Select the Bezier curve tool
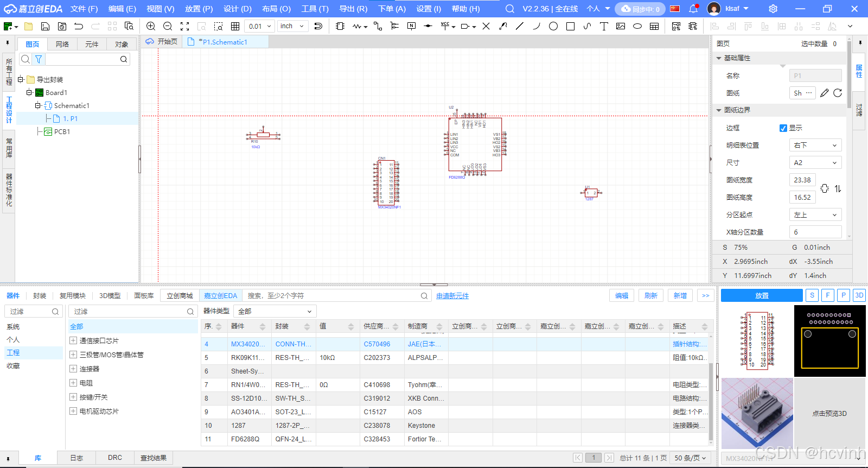The width and height of the screenshot is (868, 468). click(x=587, y=26)
